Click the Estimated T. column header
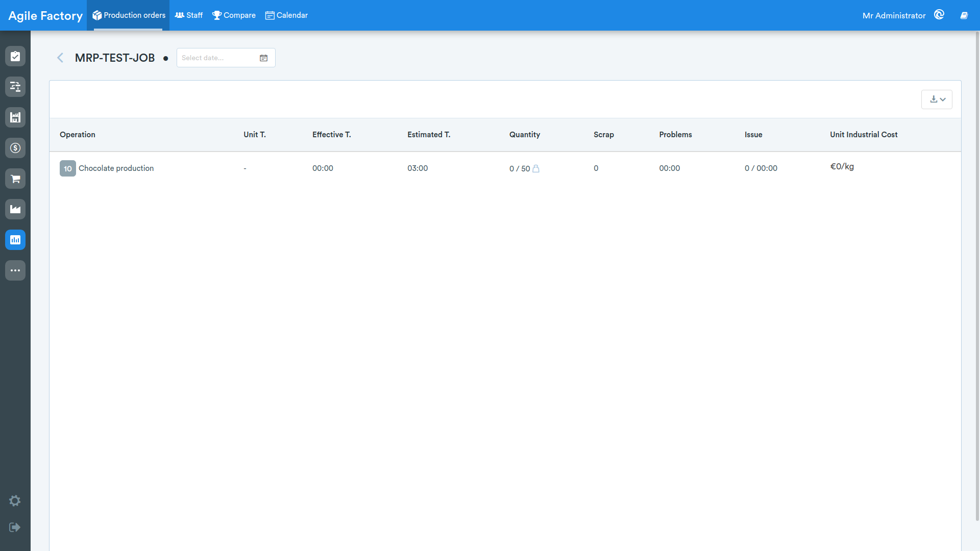The height and width of the screenshot is (551, 980). pos(429,135)
